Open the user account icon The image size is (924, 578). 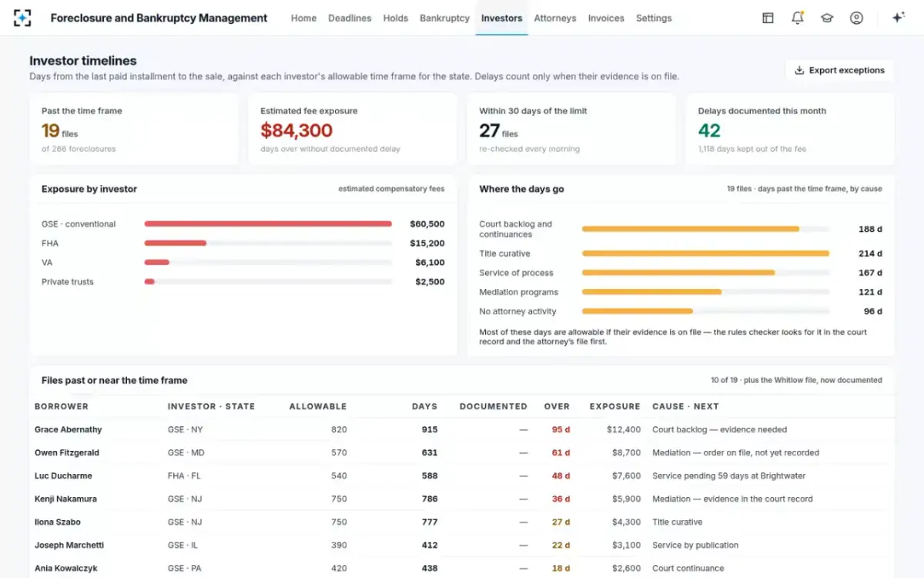pos(856,18)
